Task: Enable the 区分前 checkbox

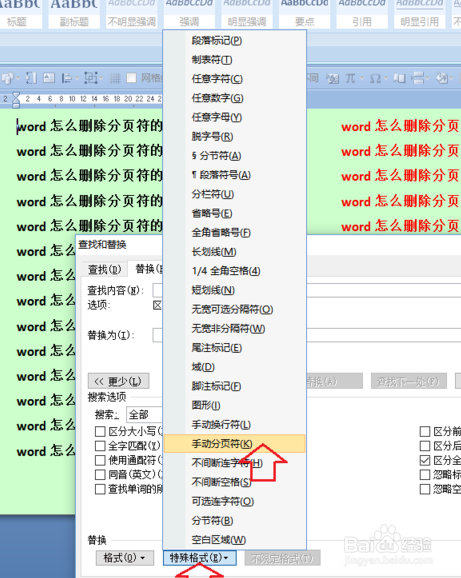Action: (425, 431)
